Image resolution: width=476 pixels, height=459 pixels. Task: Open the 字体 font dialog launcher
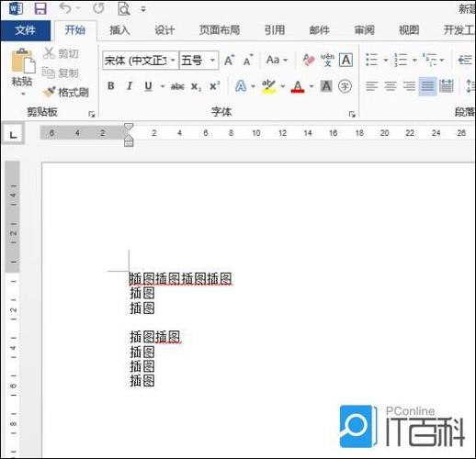(x=352, y=114)
